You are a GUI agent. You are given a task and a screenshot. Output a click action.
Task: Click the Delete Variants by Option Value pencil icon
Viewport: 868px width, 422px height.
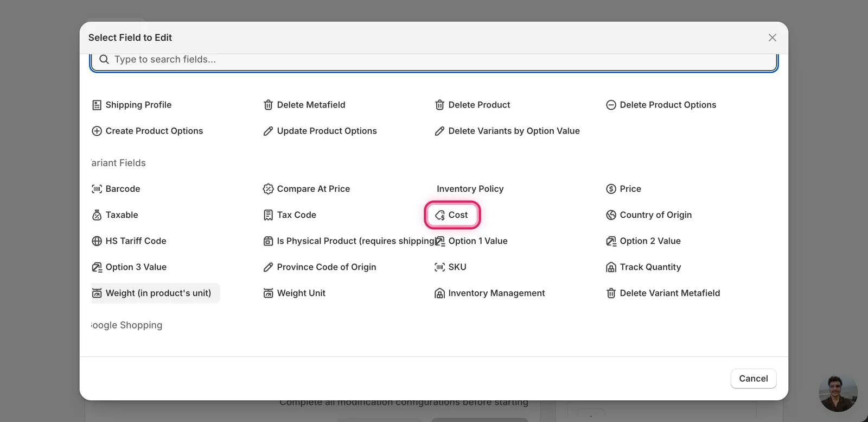tap(439, 131)
